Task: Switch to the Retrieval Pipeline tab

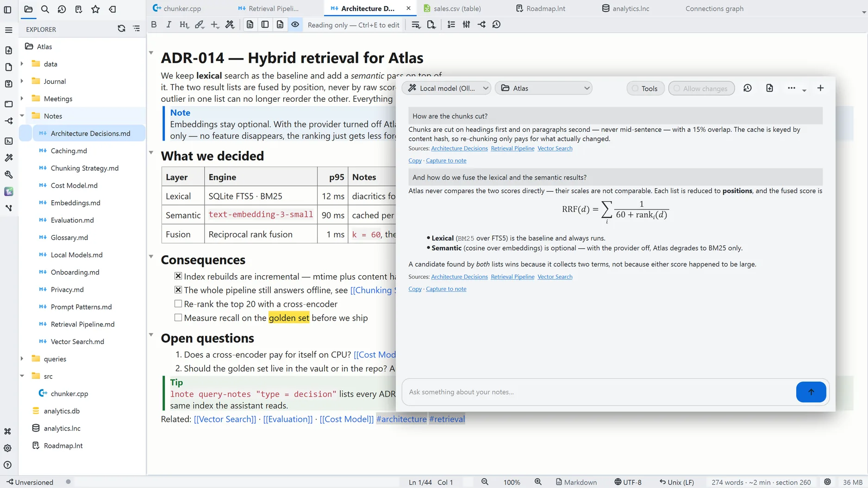Action: (269, 8)
